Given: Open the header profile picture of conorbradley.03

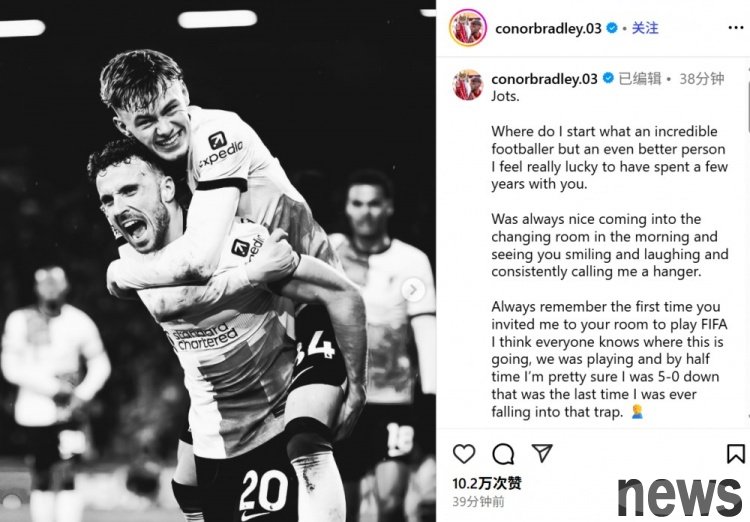Looking at the screenshot, I should (x=468, y=28).
